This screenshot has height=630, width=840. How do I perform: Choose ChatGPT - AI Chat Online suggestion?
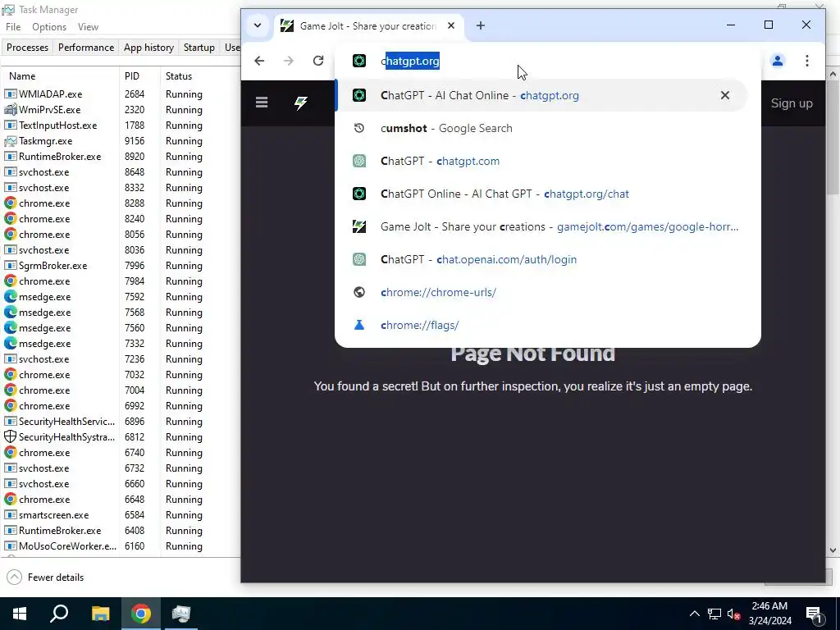[541, 95]
